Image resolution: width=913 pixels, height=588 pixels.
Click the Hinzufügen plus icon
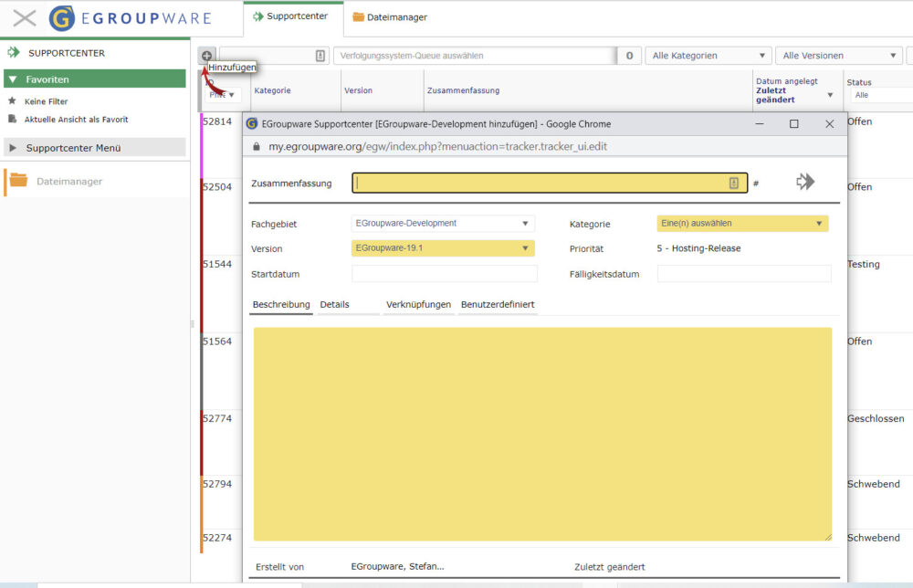[x=207, y=56]
